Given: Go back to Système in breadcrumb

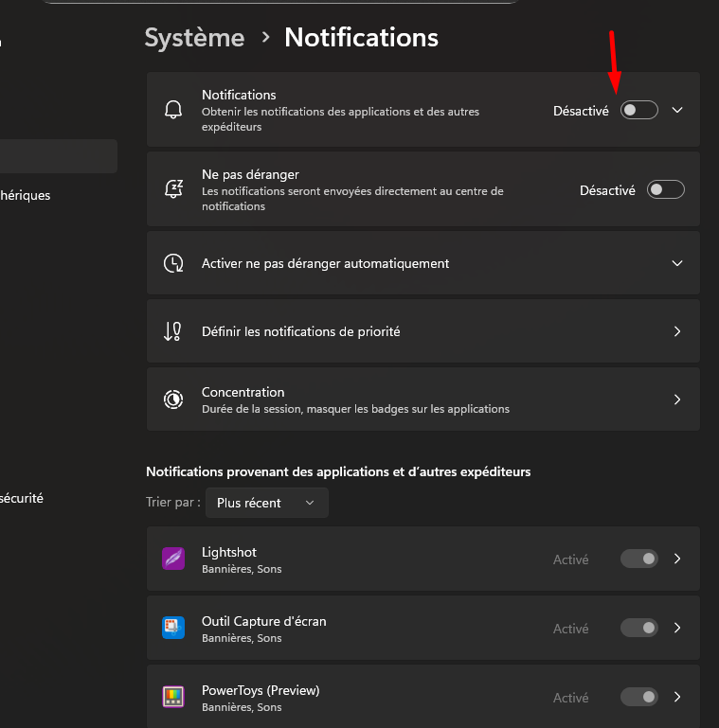Looking at the screenshot, I should (x=194, y=38).
